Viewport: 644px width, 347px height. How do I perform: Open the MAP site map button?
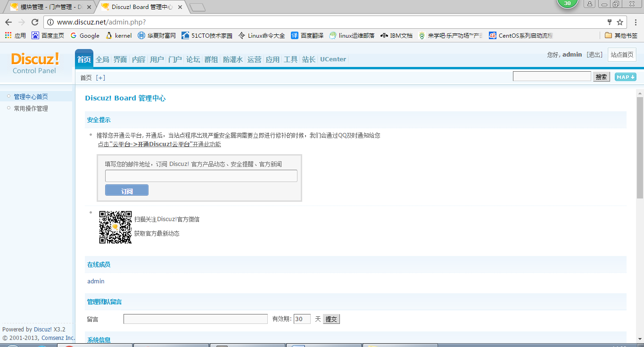[x=626, y=77]
